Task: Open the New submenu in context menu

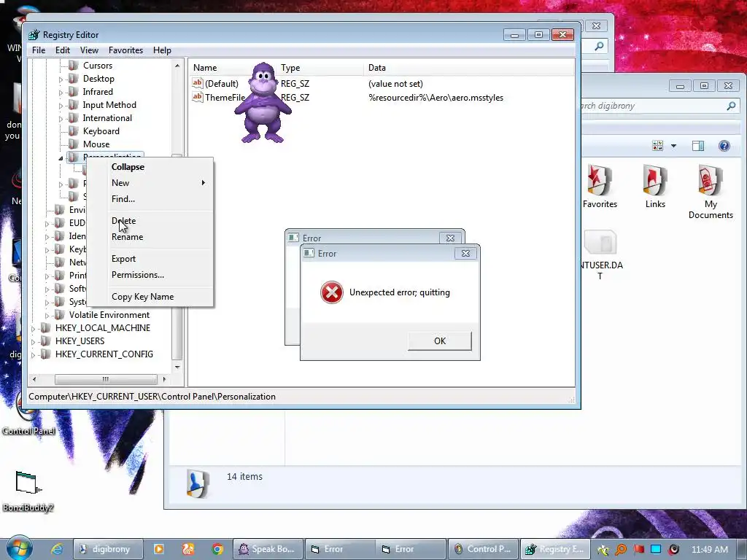Action: pyautogui.click(x=150, y=183)
